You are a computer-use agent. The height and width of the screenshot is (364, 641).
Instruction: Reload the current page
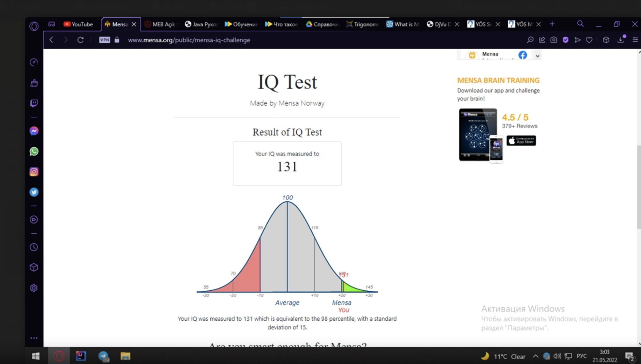[x=80, y=40]
